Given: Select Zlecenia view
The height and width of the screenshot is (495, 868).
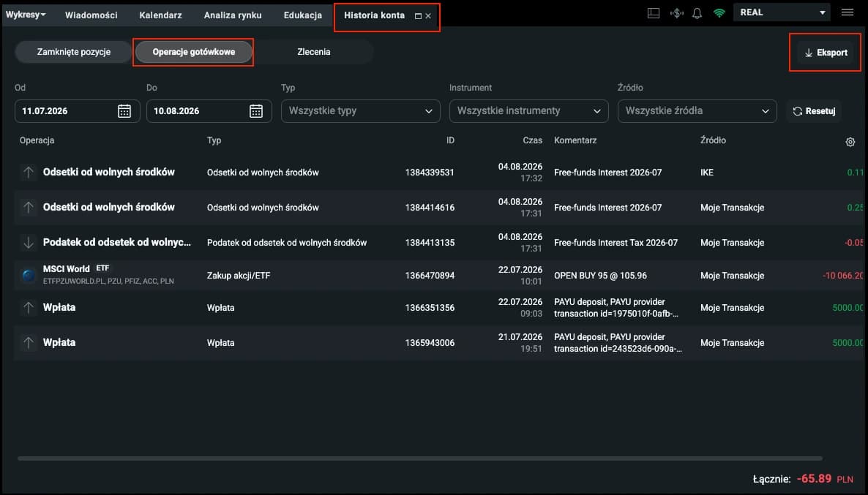Looking at the screenshot, I should coord(314,52).
